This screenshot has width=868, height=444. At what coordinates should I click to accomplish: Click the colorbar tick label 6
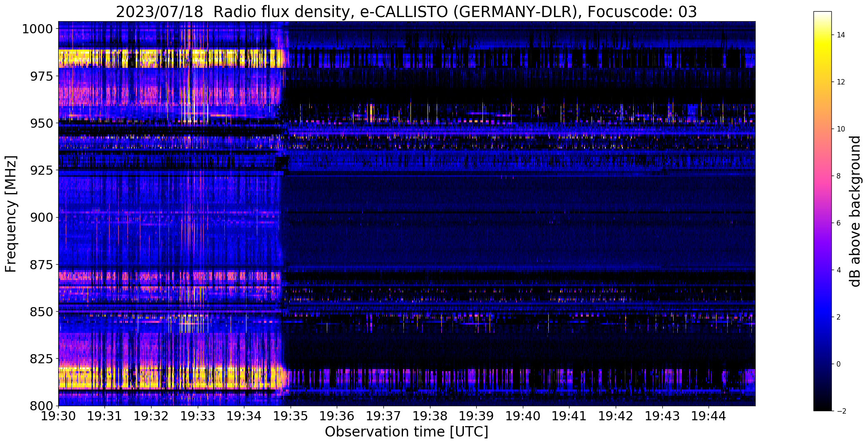[838, 223]
